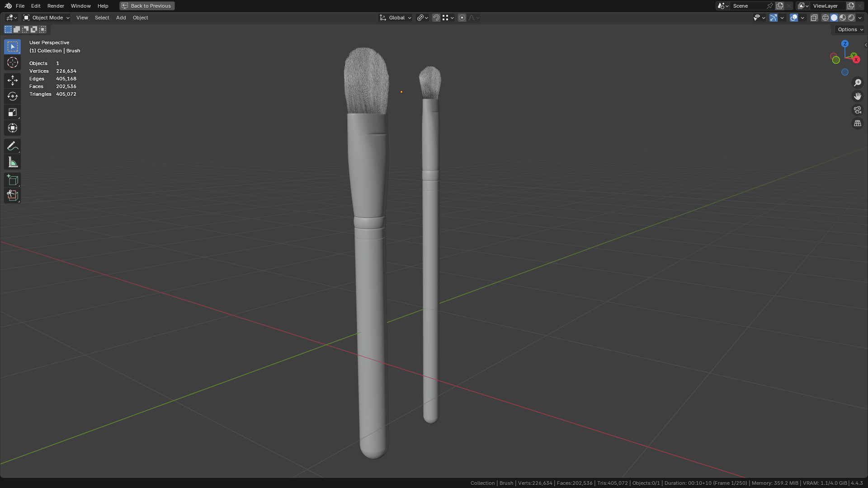Open selectability and visibility dropdown
Viewport: 868px width, 488px height.
759,18
